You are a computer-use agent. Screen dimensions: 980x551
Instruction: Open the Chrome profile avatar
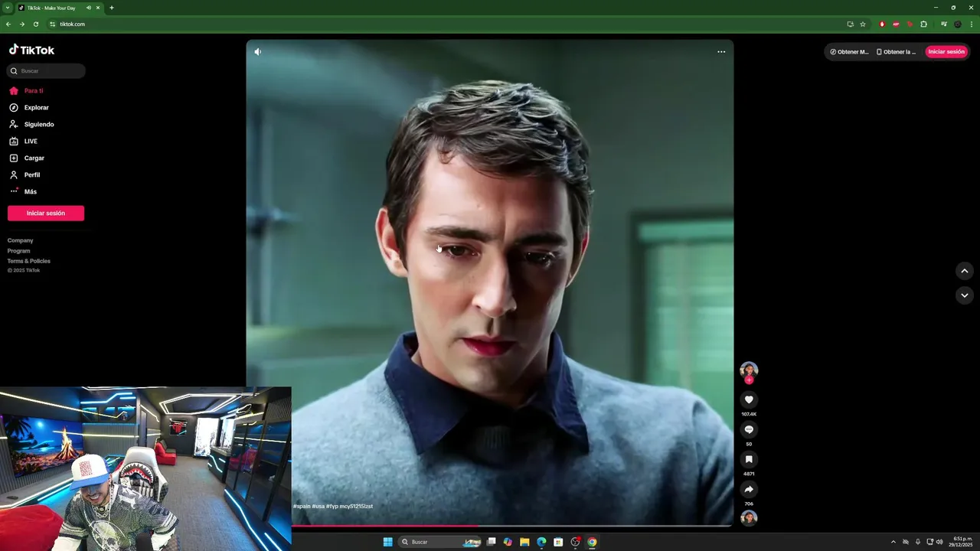tap(957, 24)
